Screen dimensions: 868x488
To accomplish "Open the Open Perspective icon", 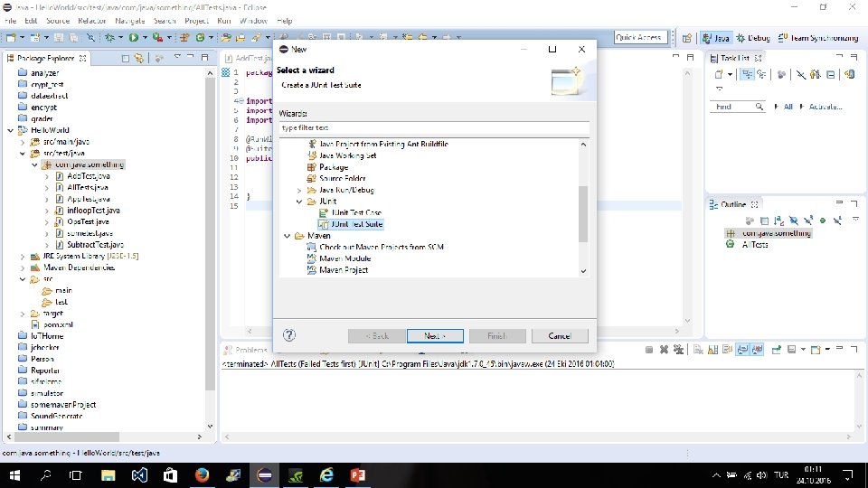I will click(687, 38).
